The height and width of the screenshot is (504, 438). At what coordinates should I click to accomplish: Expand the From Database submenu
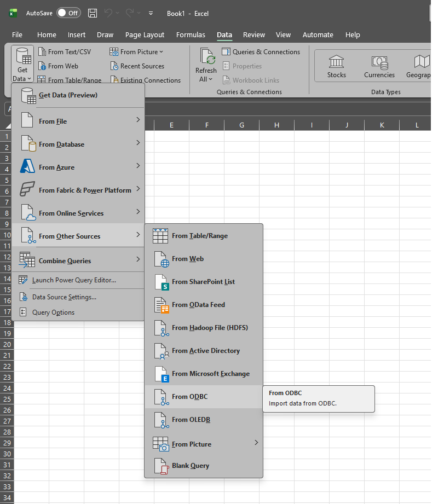tap(78, 144)
